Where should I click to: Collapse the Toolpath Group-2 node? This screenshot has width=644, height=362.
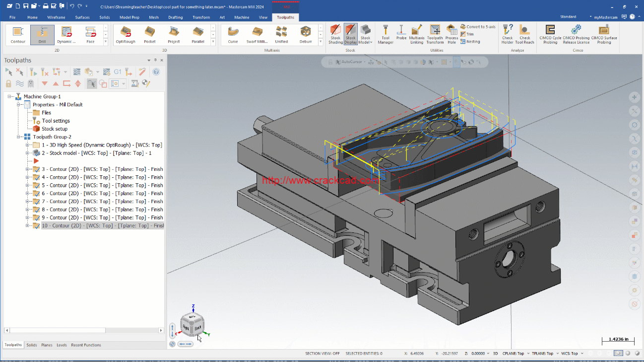[x=18, y=137]
